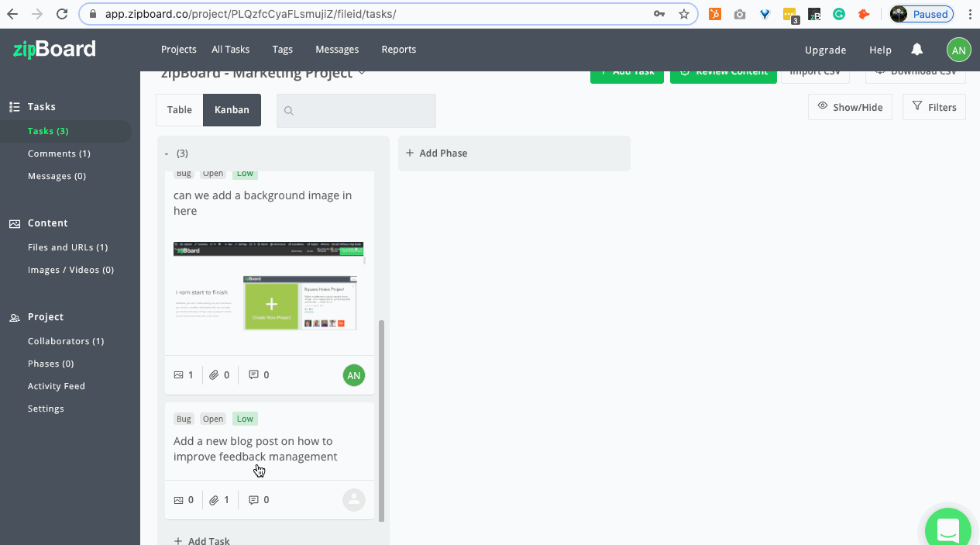Click the Paused profile chip in Chrome
This screenshot has height=545, width=980.
pyautogui.click(x=921, y=14)
